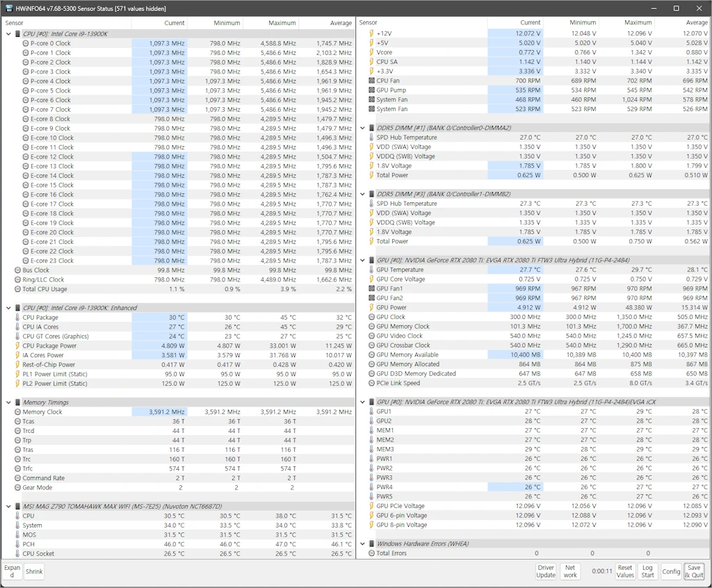
Task: Click the lightning icon beside +12V
Action: pyautogui.click(x=371, y=33)
